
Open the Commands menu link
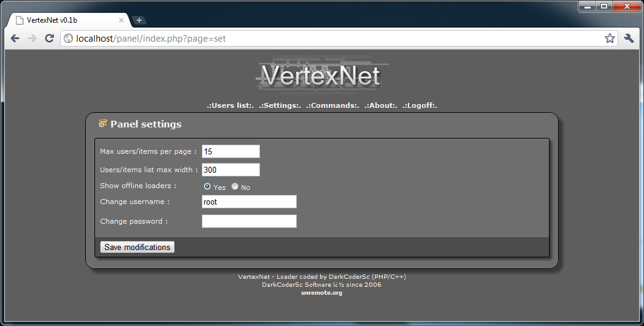(x=332, y=105)
